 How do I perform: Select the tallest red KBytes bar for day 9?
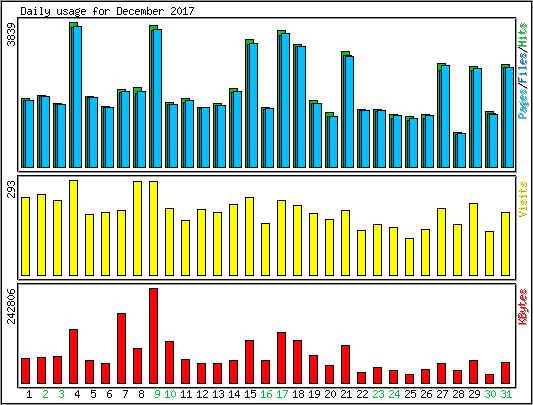[x=153, y=336]
